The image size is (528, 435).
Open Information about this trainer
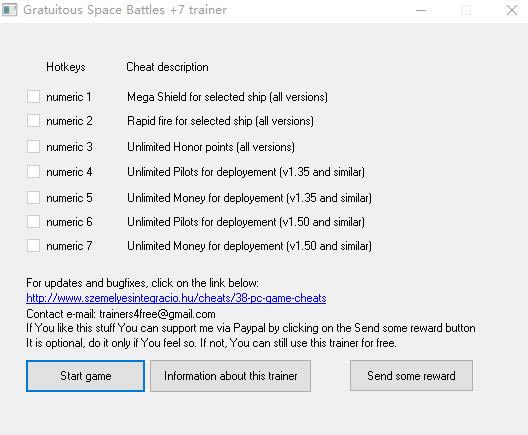230,376
